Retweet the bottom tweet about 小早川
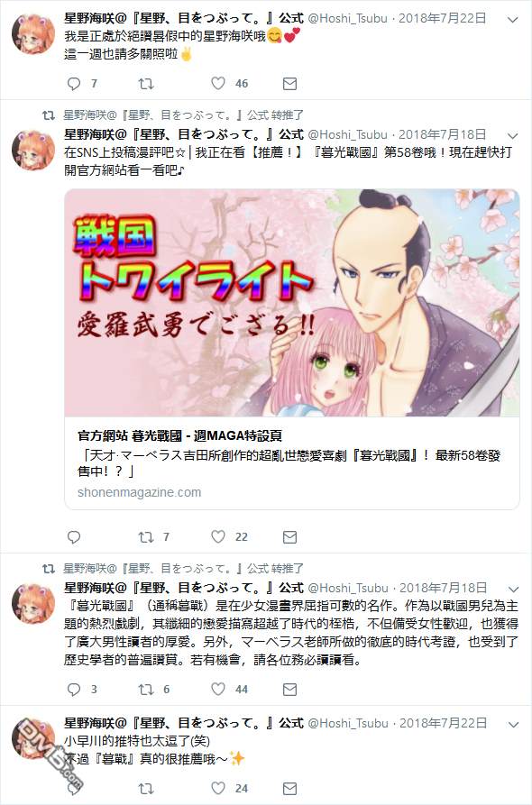 pos(146,788)
